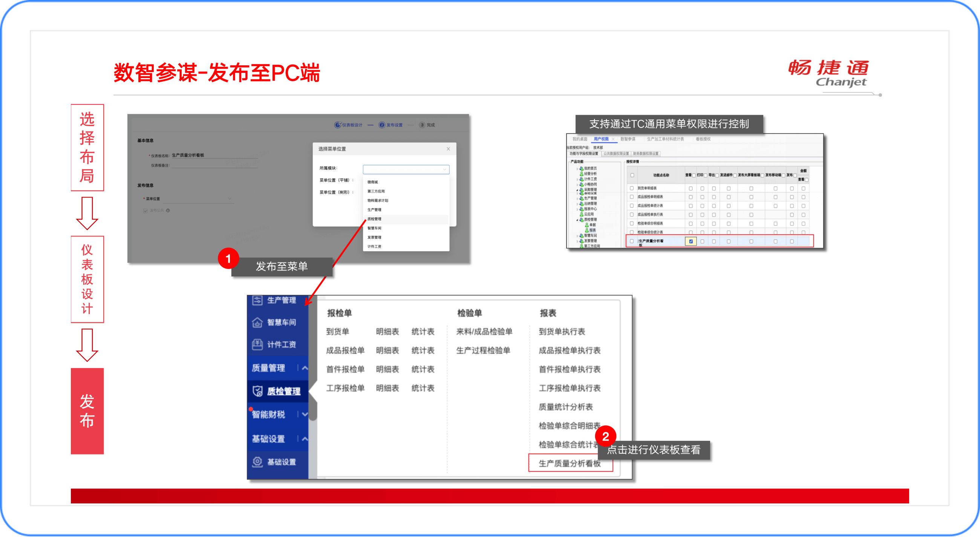The image size is (980, 537).
Task: Toggle the 发布公共 checkbox
Action: (x=145, y=210)
